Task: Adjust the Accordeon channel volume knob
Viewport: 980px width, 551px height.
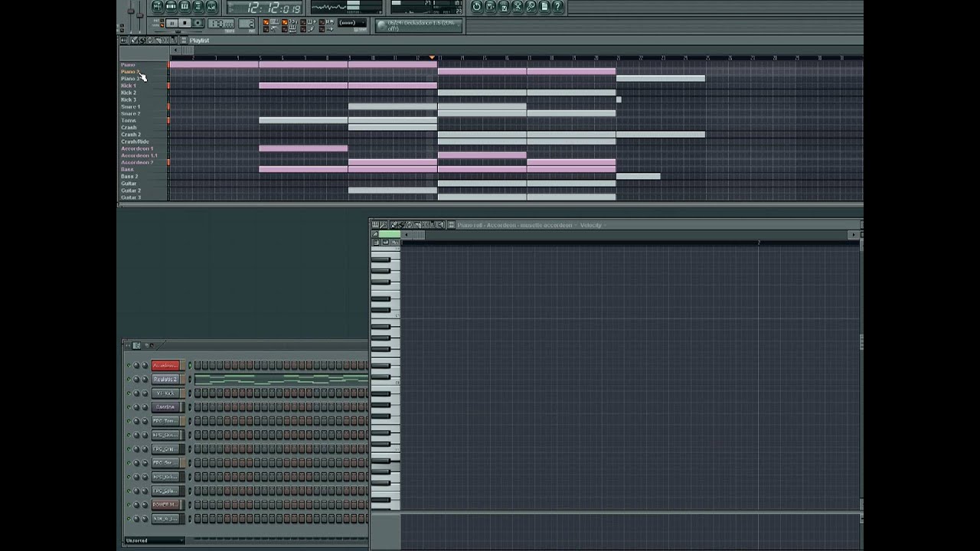Action: (145, 365)
